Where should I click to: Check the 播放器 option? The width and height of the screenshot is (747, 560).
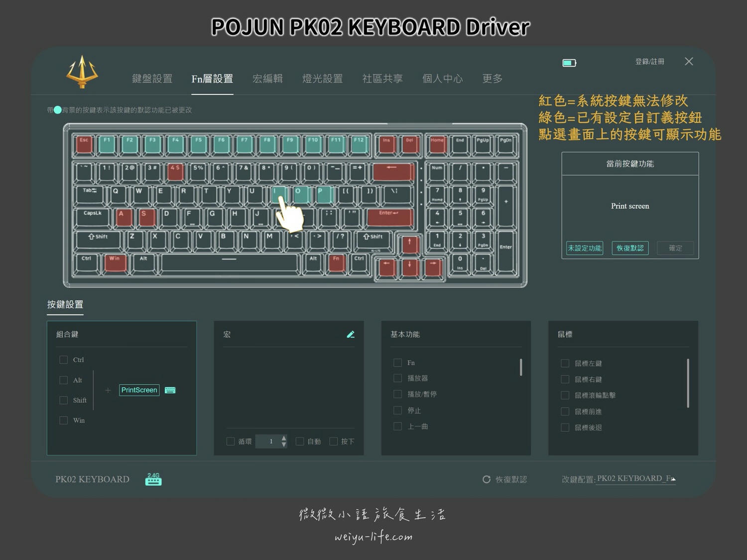397,378
